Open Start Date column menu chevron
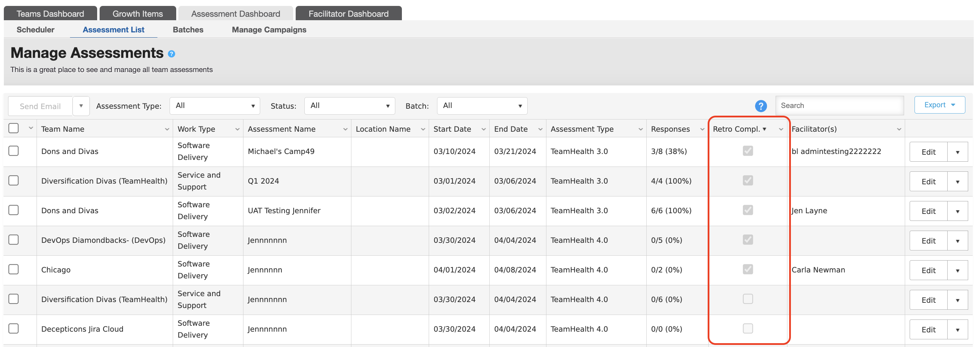This screenshot has height=347, width=980. click(483, 129)
